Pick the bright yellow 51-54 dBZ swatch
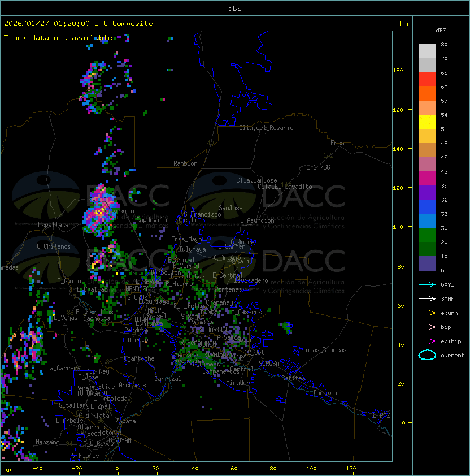Viewport: 470px width, 476px height. click(427, 122)
